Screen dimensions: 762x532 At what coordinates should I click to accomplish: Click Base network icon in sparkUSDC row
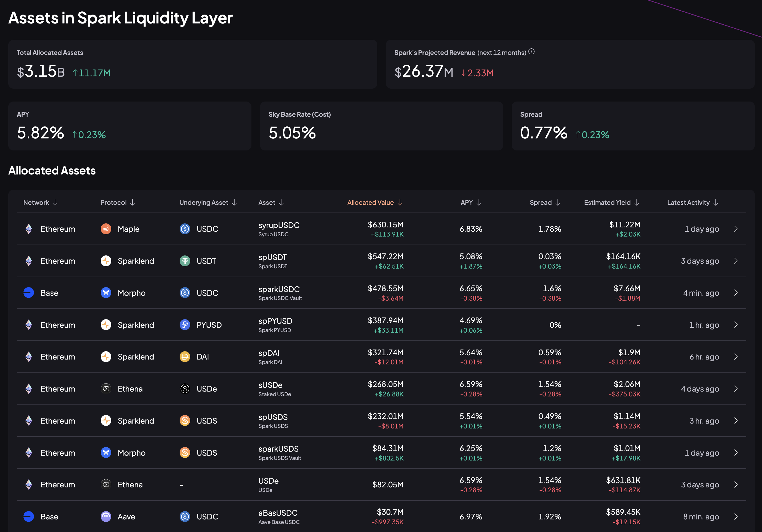(29, 293)
